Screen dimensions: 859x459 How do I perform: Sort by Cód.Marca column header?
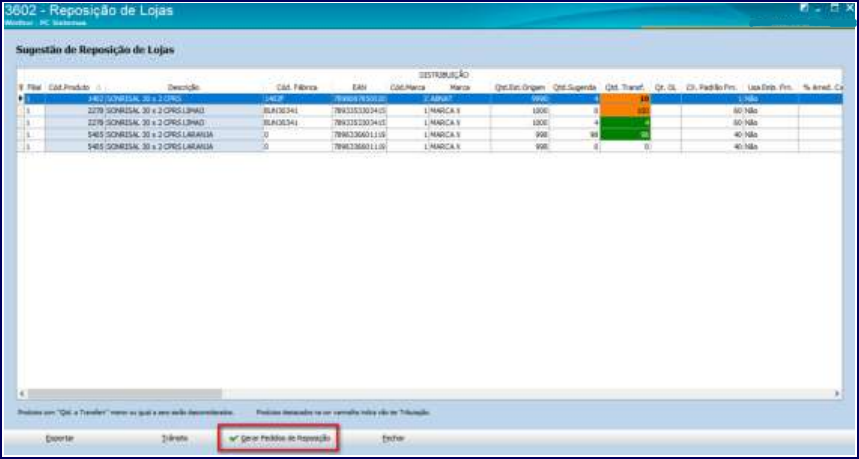click(x=408, y=88)
